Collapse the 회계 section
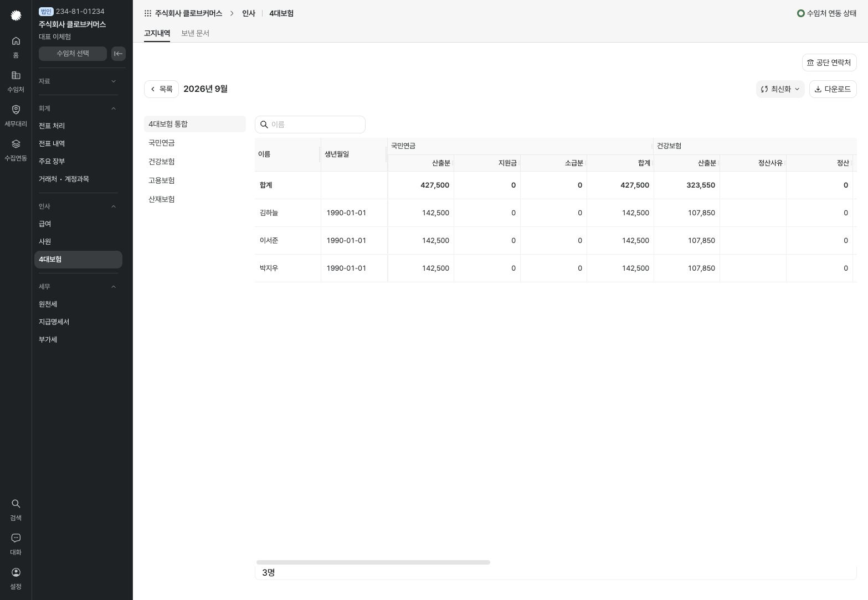The width and height of the screenshot is (868, 600). coord(78,108)
